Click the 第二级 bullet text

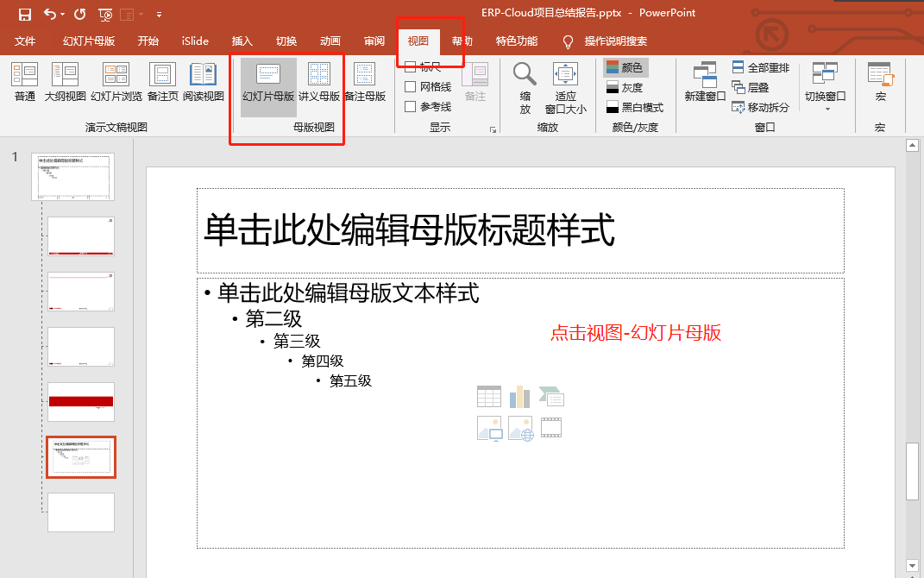(273, 318)
